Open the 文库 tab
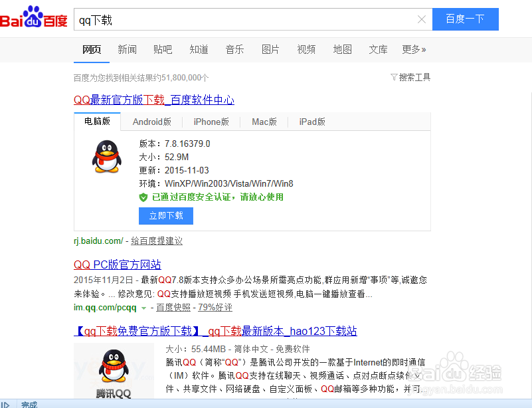 point(379,50)
